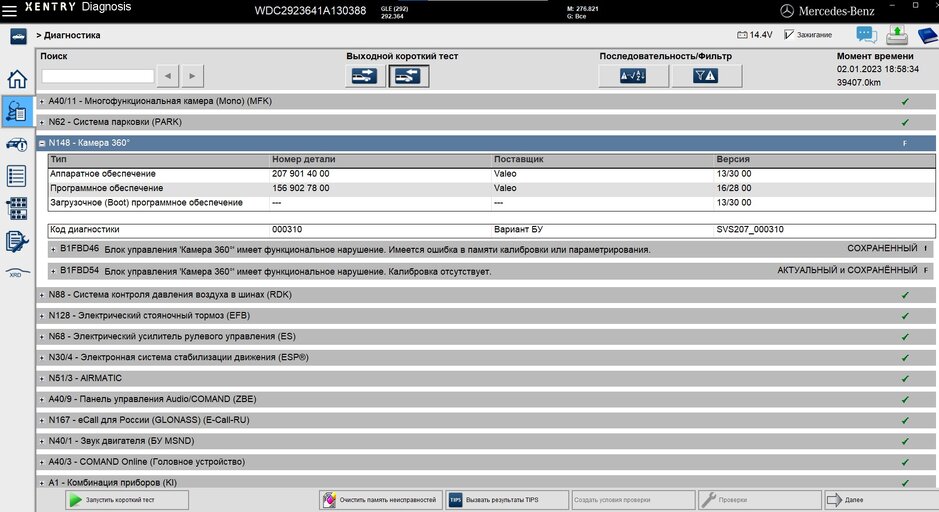The height and width of the screenshot is (512, 939).
Task: Select the Программное обеспечение cell
Action: pos(107,188)
